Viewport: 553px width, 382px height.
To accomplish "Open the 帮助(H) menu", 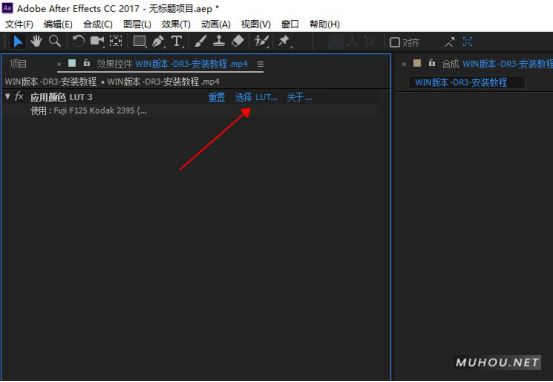I will tap(324, 24).
